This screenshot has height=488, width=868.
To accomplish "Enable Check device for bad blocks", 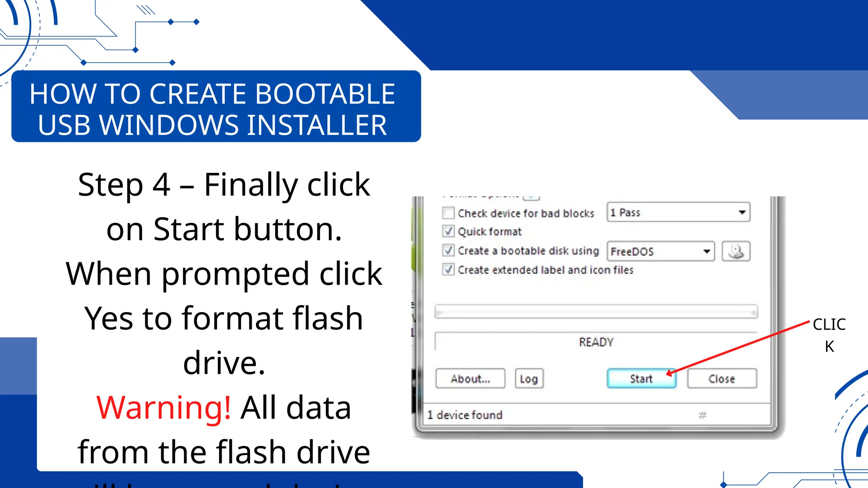I will tap(448, 213).
